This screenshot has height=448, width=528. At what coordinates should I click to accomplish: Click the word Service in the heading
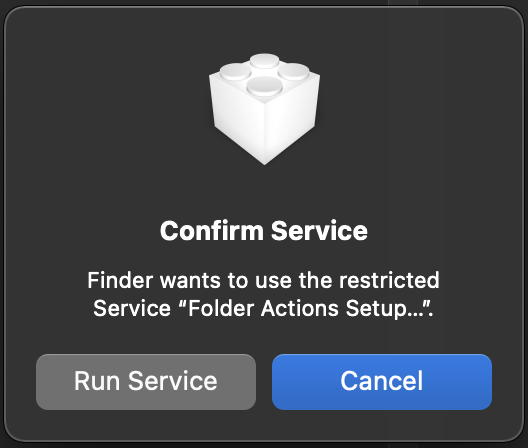(x=319, y=231)
